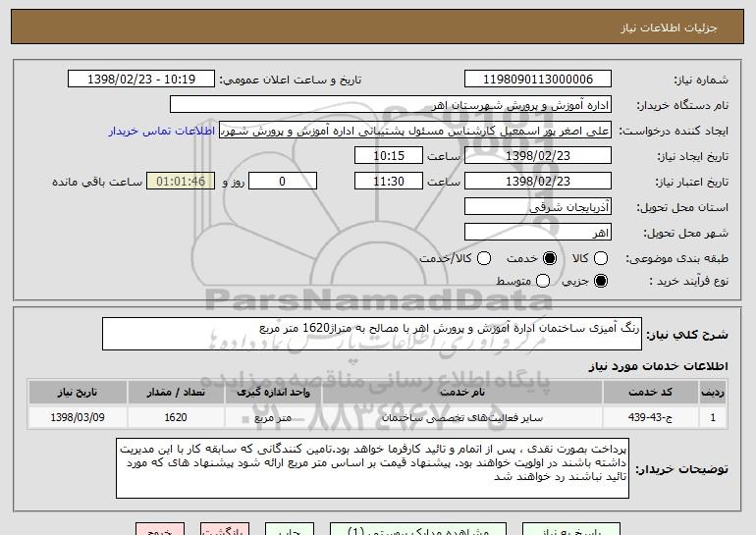Click the واحد اندازه گیری column header
This screenshot has height=535, width=756.
click(x=273, y=393)
